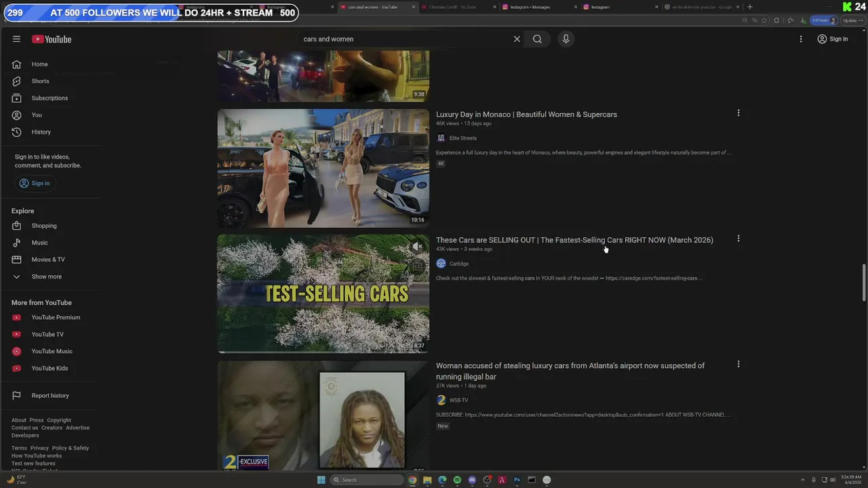Viewport: 868px width, 488px height.
Task: Open a new browser tab
Action: (749, 7)
